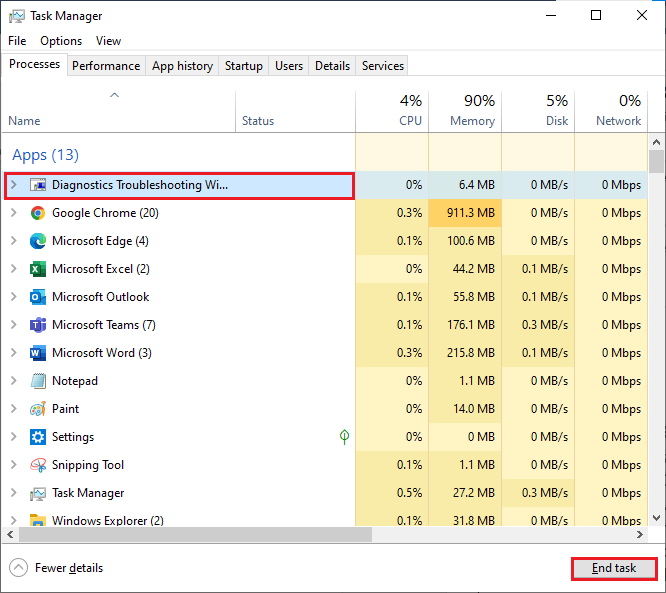Select the Microsoft Word 215.8 MB cell
666x593 pixels.
[x=465, y=353]
